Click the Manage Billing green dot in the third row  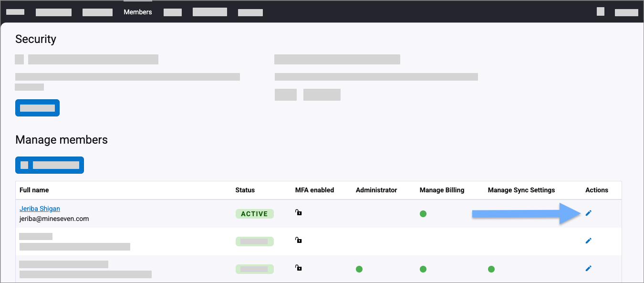point(423,269)
